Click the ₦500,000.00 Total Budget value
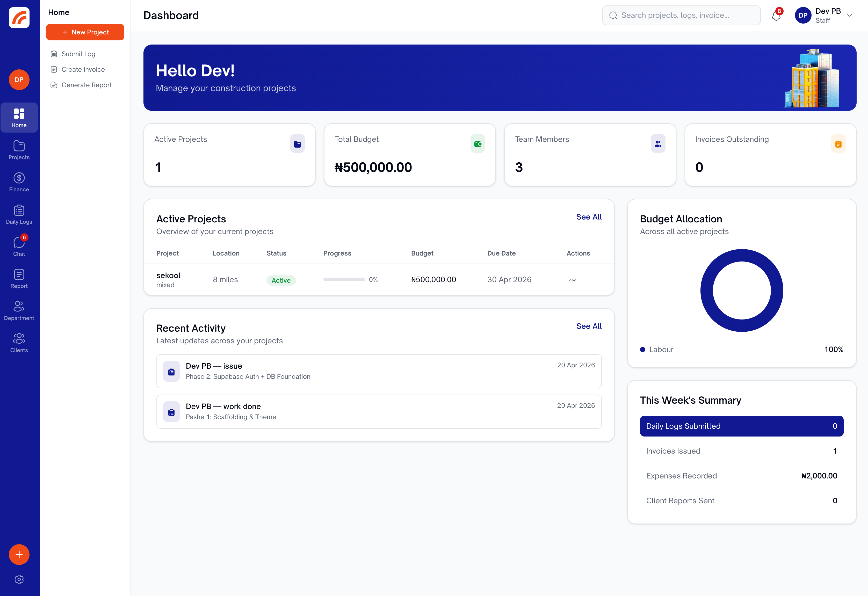This screenshot has width=868, height=596. pyautogui.click(x=373, y=167)
